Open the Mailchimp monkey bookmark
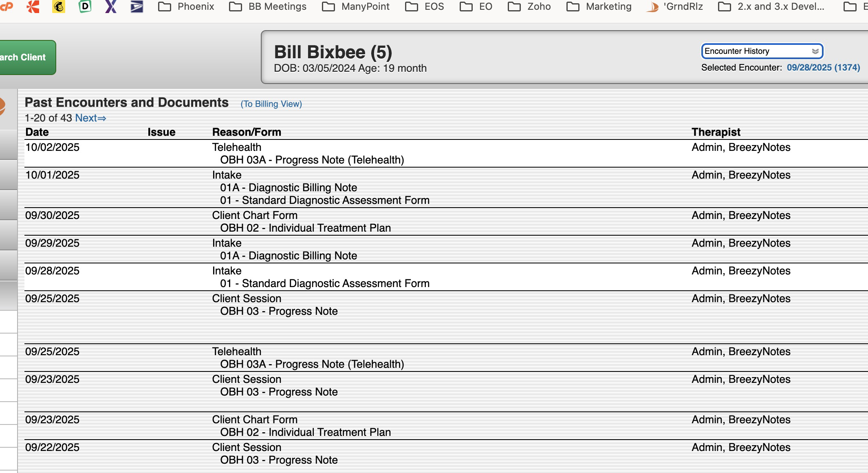Screen dimensions: 868x473 click(59, 6)
